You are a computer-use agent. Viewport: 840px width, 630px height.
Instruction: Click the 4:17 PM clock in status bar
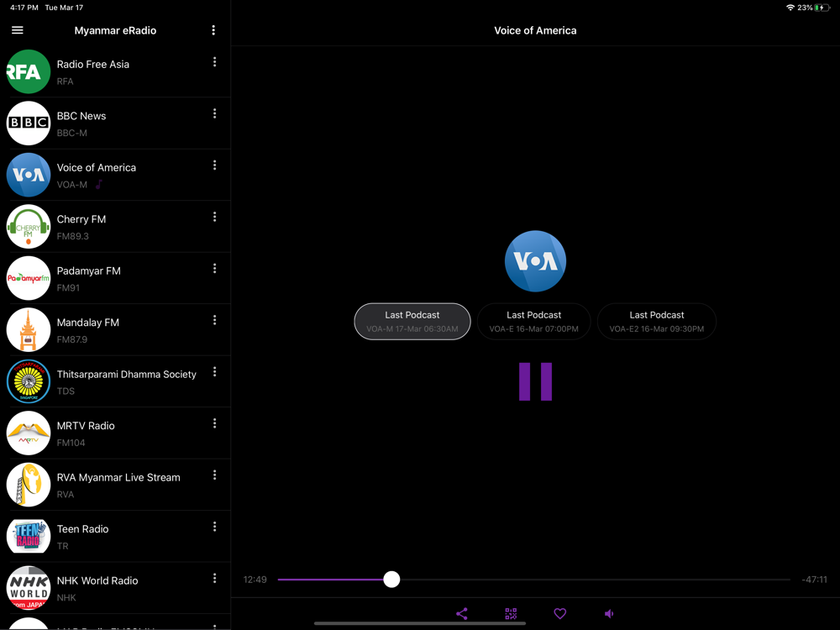click(24, 8)
